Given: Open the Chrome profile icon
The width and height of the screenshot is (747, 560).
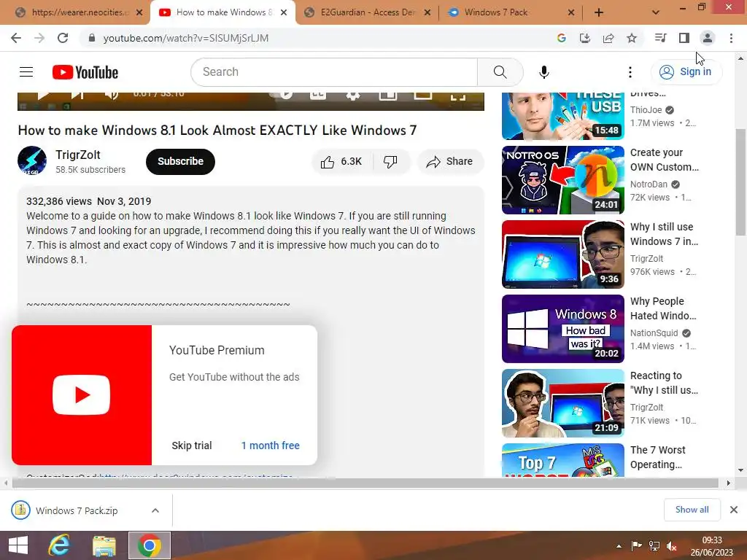Looking at the screenshot, I should pos(708,38).
